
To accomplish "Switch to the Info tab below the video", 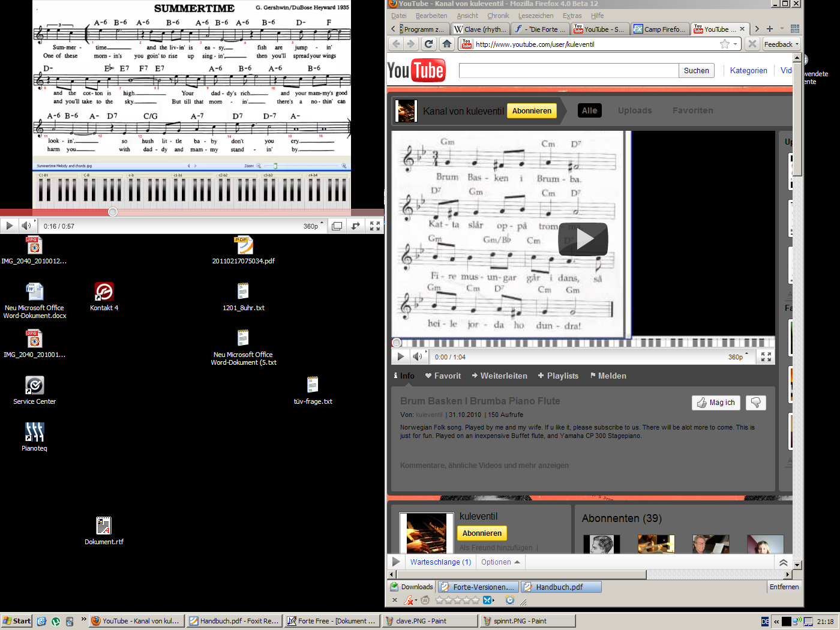I will coord(407,376).
